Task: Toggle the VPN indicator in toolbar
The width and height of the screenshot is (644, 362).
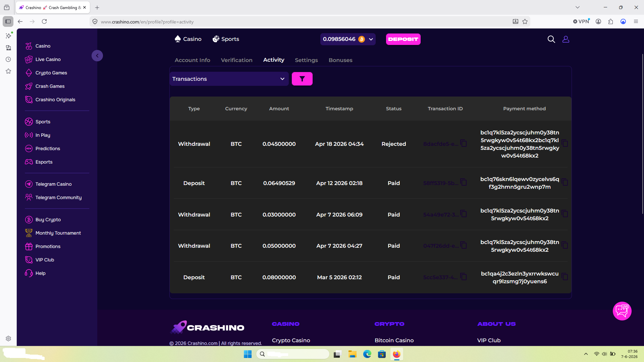Action: pos(581,21)
